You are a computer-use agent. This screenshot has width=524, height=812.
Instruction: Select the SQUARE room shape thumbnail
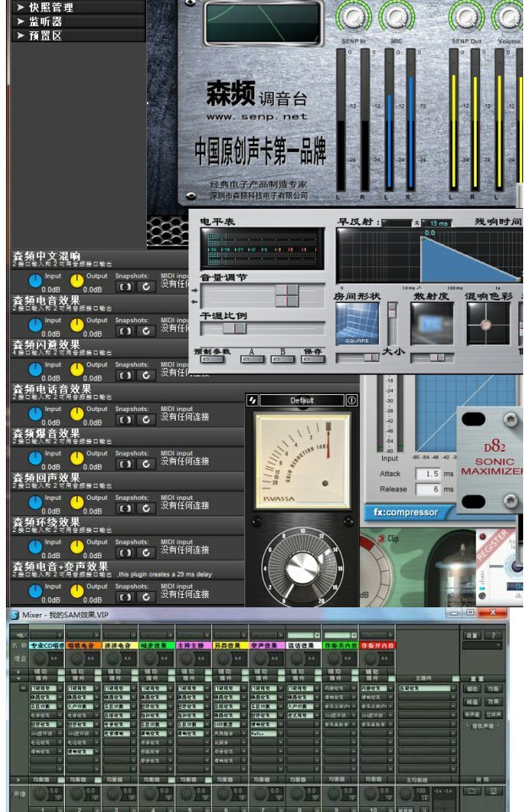(x=357, y=324)
